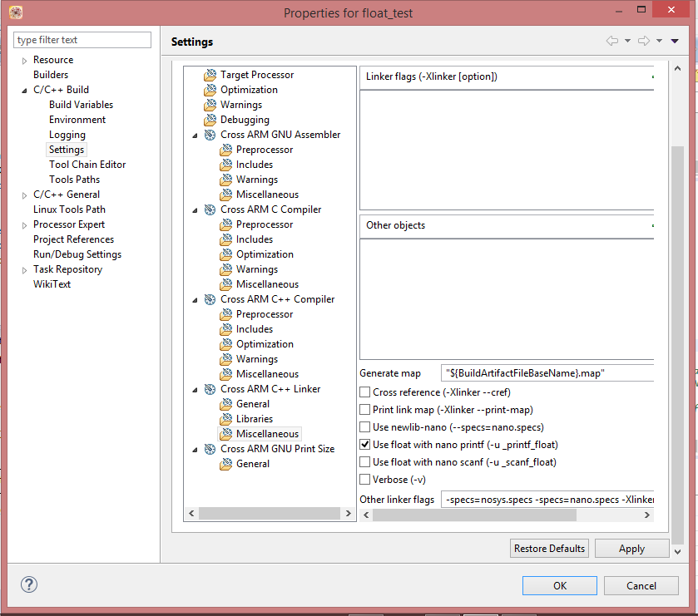Open Run/Debug Settings page
This screenshot has width=698, height=616.
pos(77,254)
